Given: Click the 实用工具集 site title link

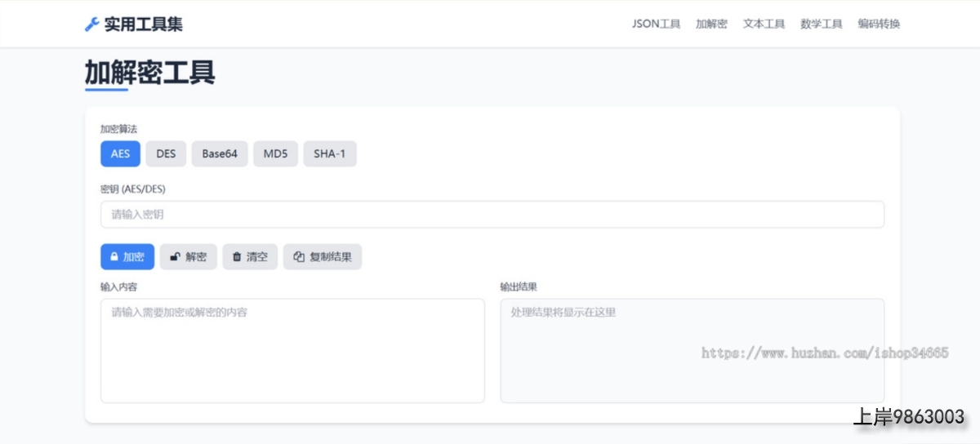Looking at the screenshot, I should [143, 24].
